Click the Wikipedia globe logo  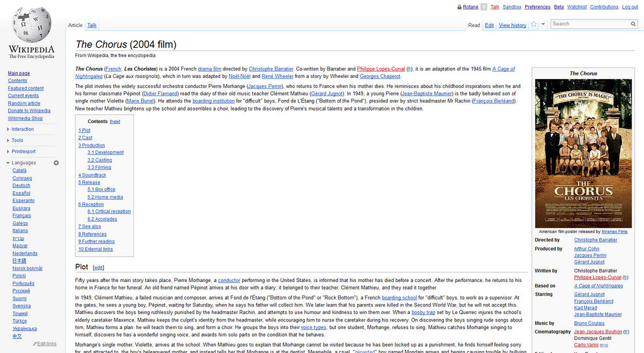(x=31, y=24)
